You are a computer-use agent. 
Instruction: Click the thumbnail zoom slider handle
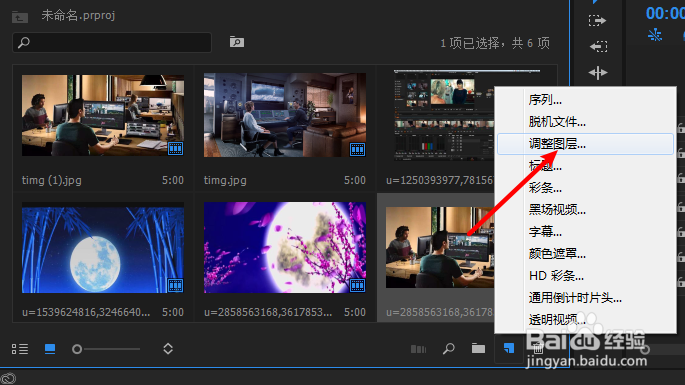[77, 349]
